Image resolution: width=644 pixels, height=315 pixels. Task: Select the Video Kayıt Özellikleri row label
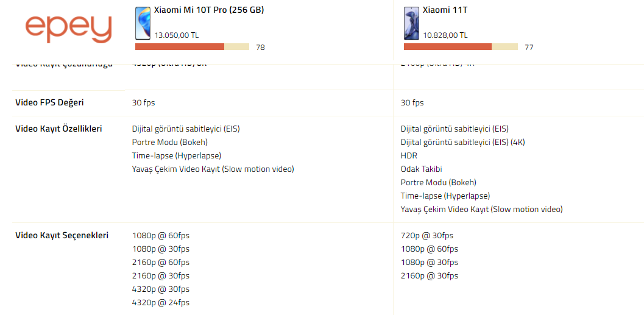coord(58,129)
